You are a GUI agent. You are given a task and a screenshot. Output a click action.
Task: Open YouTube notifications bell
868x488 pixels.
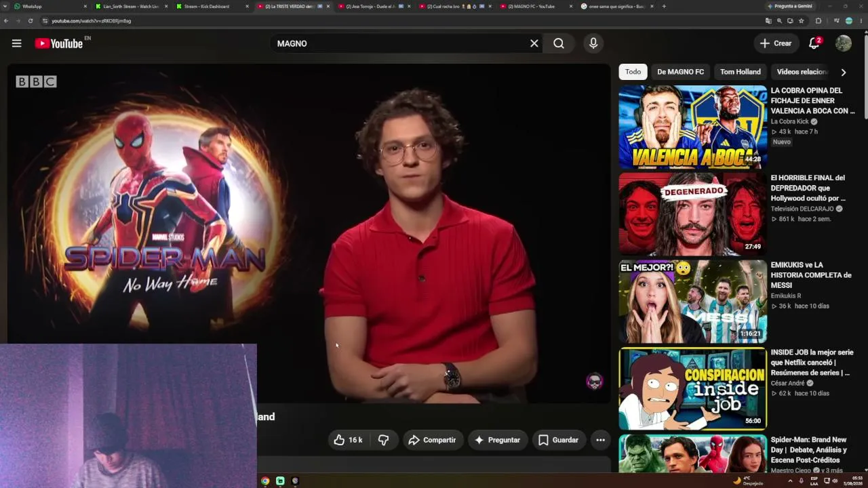(814, 43)
